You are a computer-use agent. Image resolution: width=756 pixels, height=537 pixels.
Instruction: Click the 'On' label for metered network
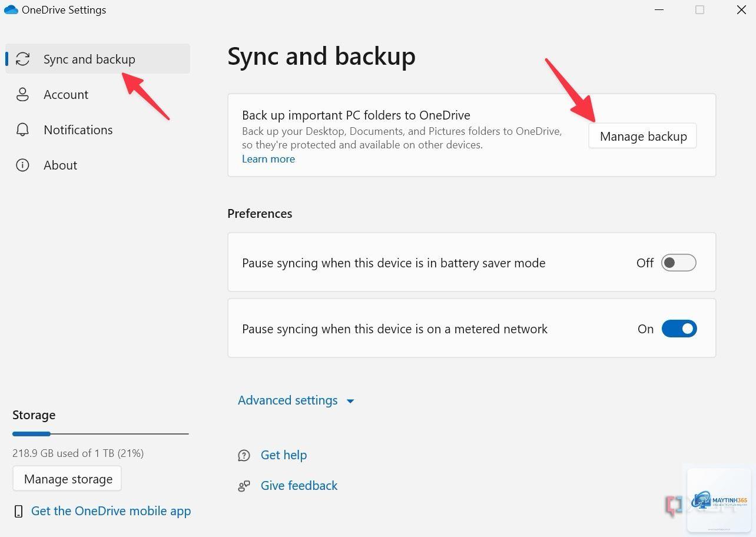[645, 329]
